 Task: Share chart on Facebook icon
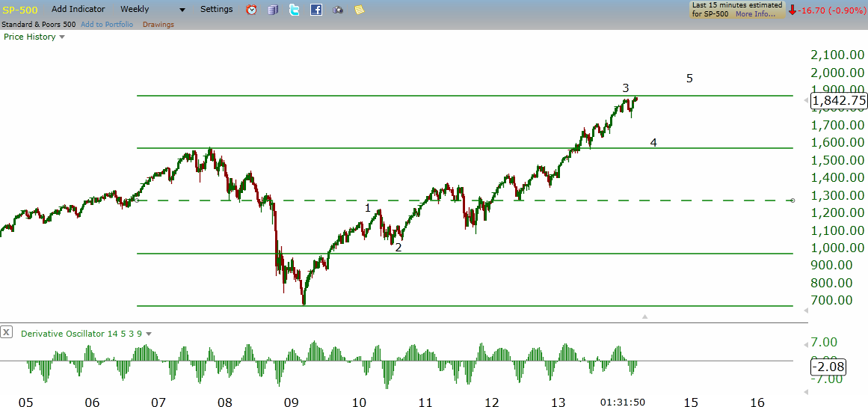coord(316,10)
